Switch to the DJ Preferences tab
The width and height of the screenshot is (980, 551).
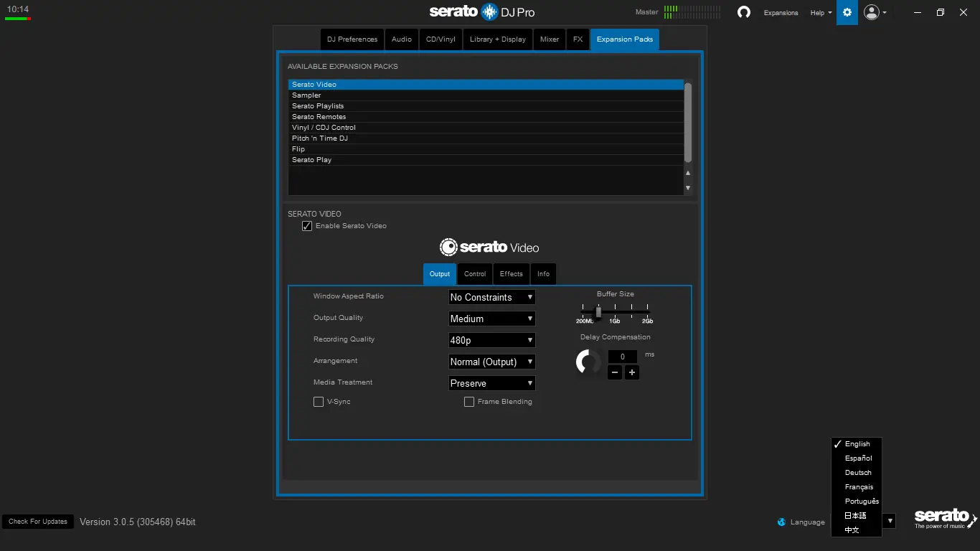352,39
